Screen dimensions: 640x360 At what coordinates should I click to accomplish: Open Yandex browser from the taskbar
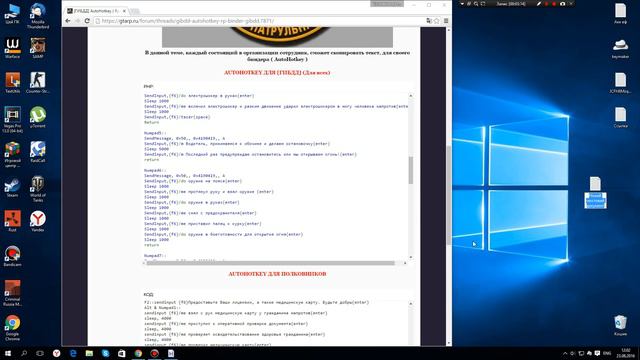56,353
